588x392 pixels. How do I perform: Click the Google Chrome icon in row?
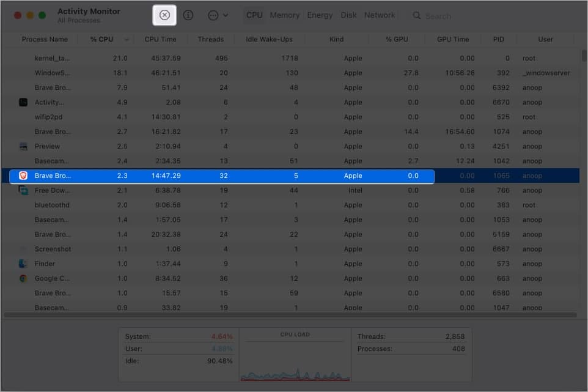23,278
